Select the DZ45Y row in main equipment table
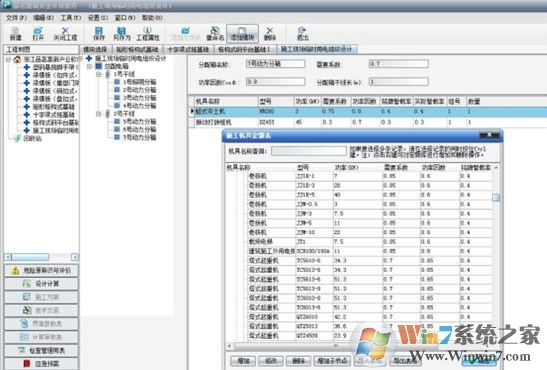547x370 pixels. click(368, 122)
